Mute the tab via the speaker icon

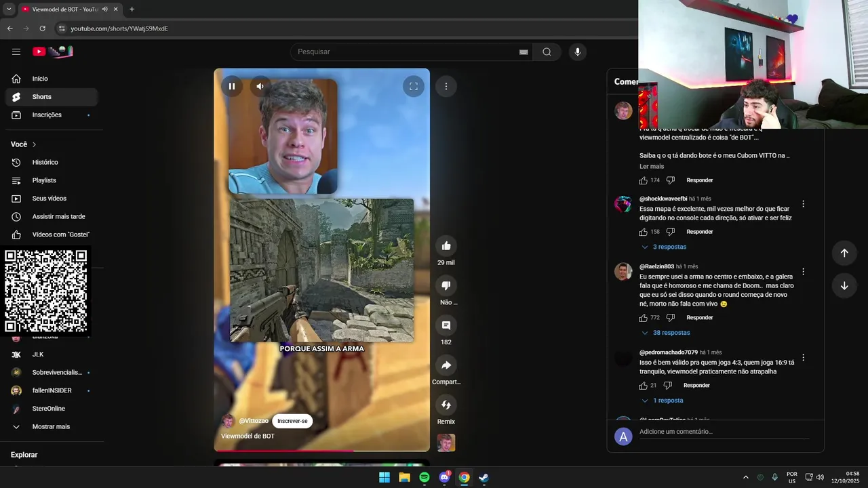tap(104, 9)
